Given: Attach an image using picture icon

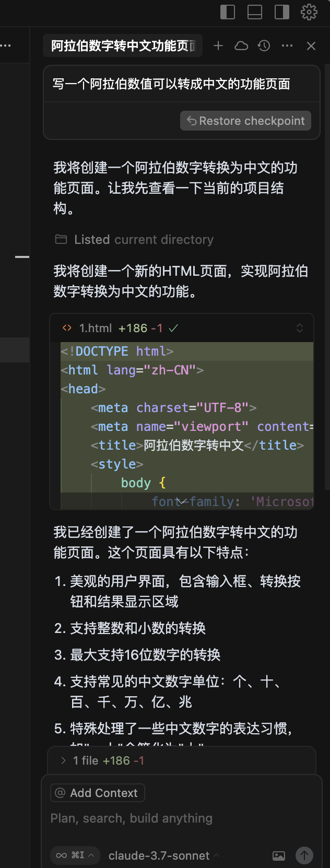Looking at the screenshot, I should pos(279,855).
